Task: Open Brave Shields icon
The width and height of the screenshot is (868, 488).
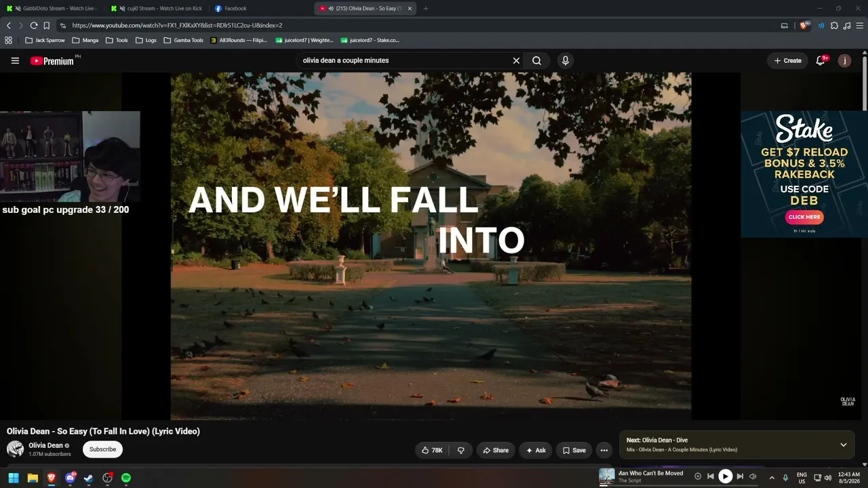Action: coord(805,25)
